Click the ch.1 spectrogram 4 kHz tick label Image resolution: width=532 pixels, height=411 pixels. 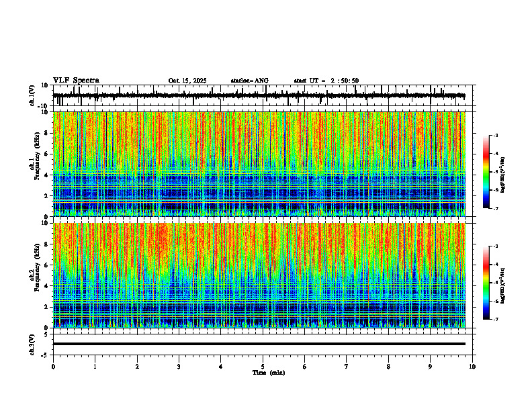[46, 175]
